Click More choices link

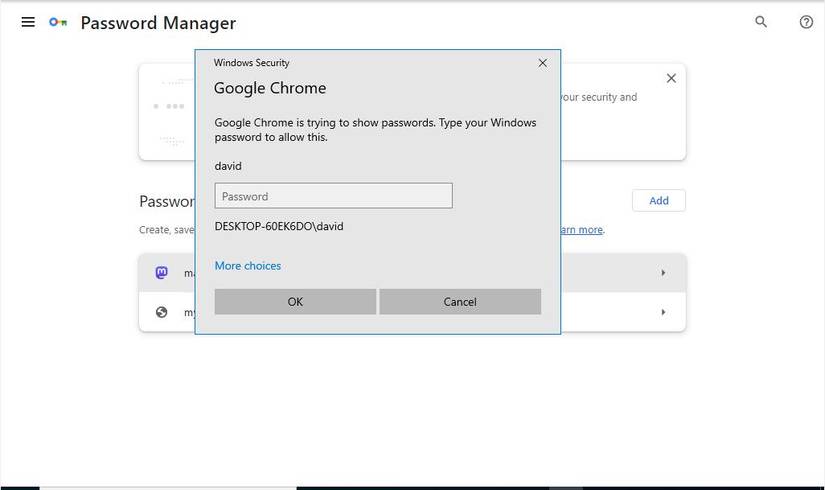[248, 266]
